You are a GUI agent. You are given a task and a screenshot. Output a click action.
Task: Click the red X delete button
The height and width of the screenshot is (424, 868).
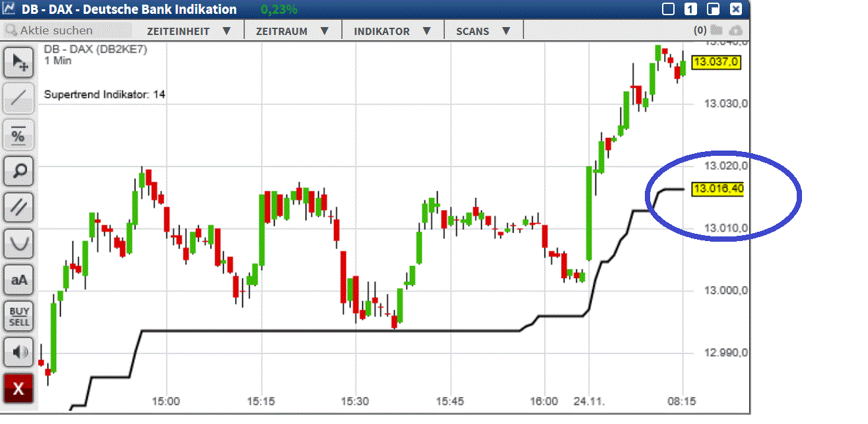coord(18,388)
